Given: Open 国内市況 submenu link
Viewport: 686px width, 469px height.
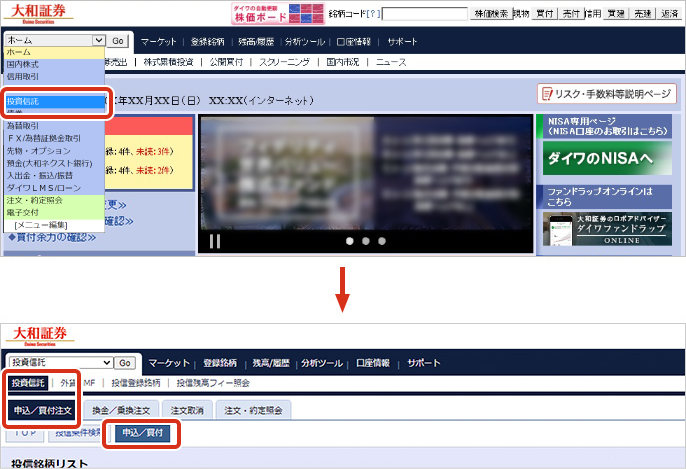Looking at the screenshot, I should (343, 62).
